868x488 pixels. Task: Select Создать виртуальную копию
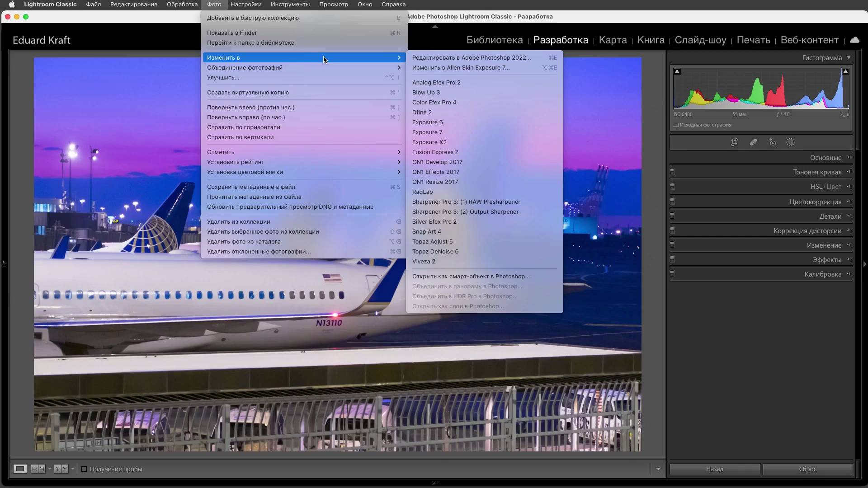pos(304,93)
